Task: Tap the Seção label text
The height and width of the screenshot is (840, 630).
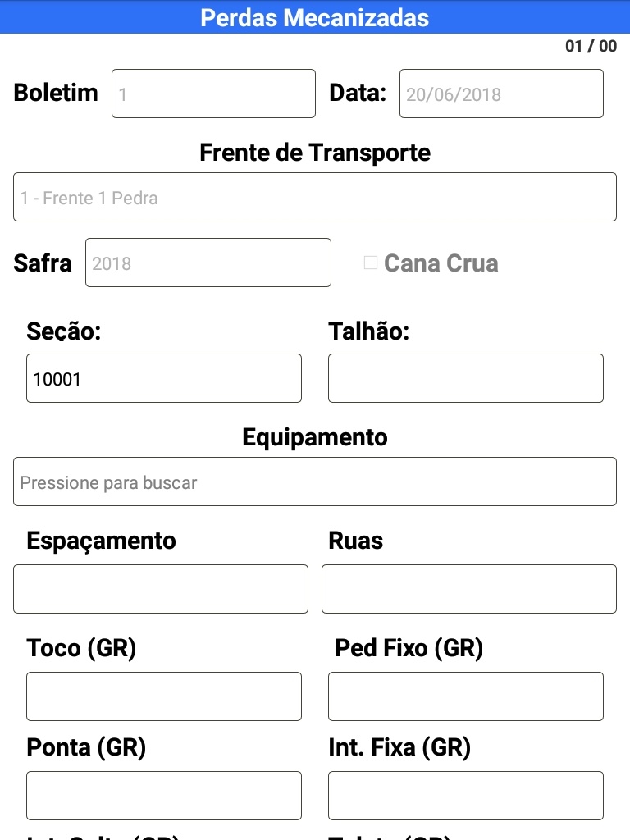Action: coord(64,331)
